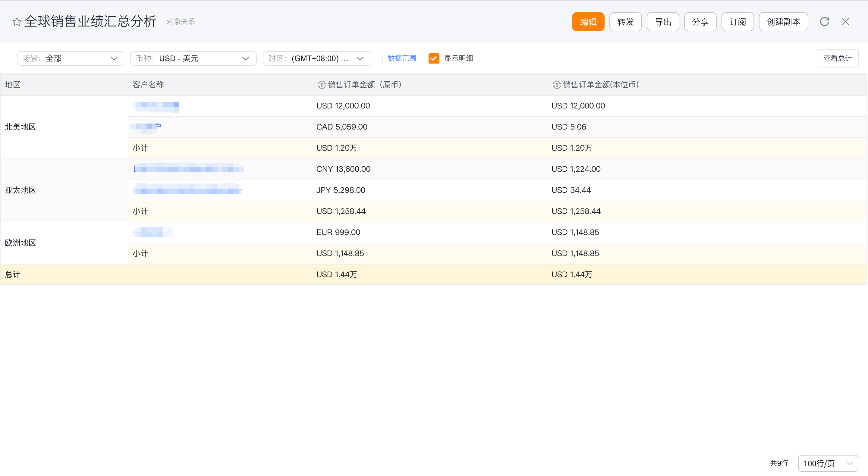The image size is (868, 476).
Task: Open the 时区 GMT+08:00 dropdown
Action: [316, 58]
